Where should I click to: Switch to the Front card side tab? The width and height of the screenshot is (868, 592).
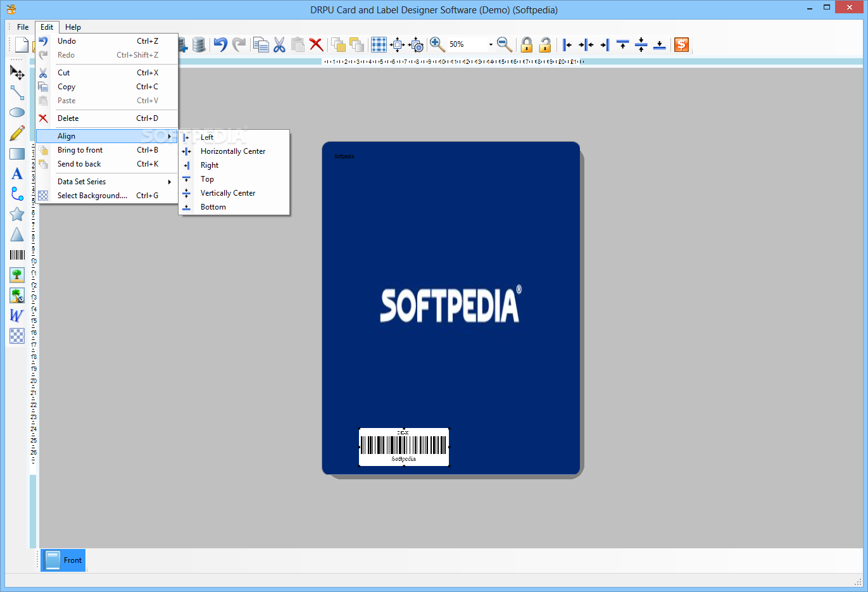[x=63, y=560]
